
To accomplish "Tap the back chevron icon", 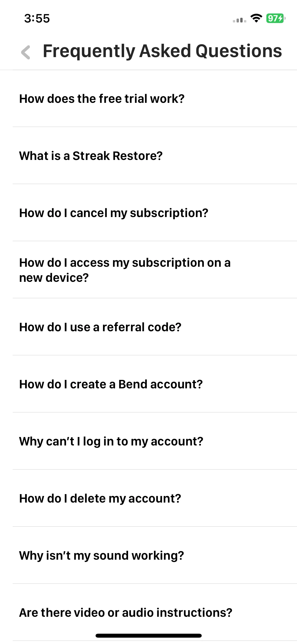I will [x=26, y=52].
